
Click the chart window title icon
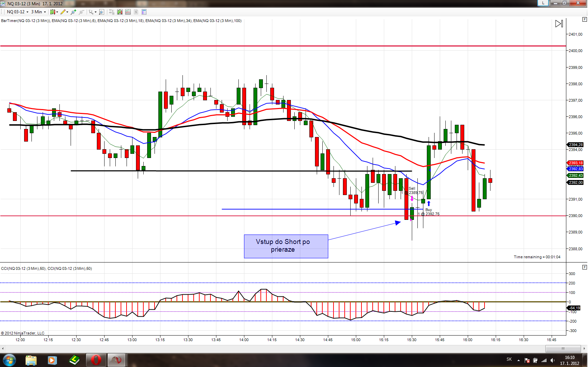3,3
